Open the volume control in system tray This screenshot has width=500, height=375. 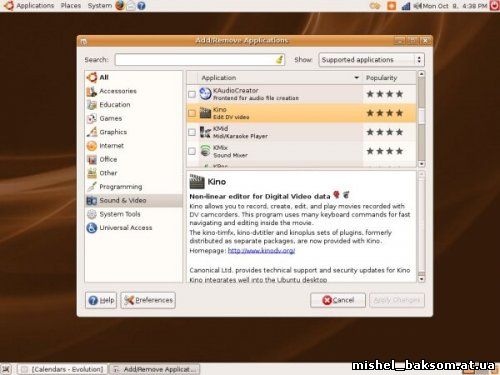417,6
